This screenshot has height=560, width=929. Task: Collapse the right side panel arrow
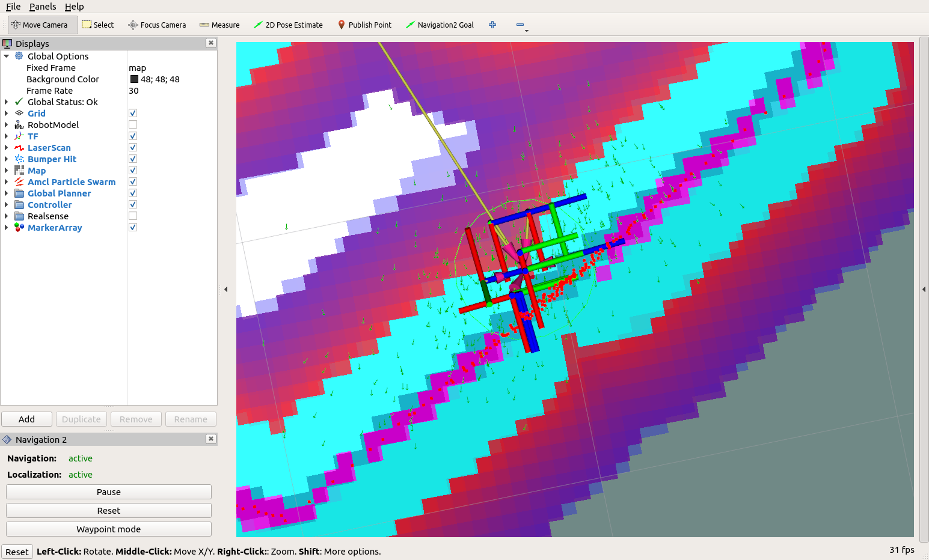pyautogui.click(x=924, y=288)
